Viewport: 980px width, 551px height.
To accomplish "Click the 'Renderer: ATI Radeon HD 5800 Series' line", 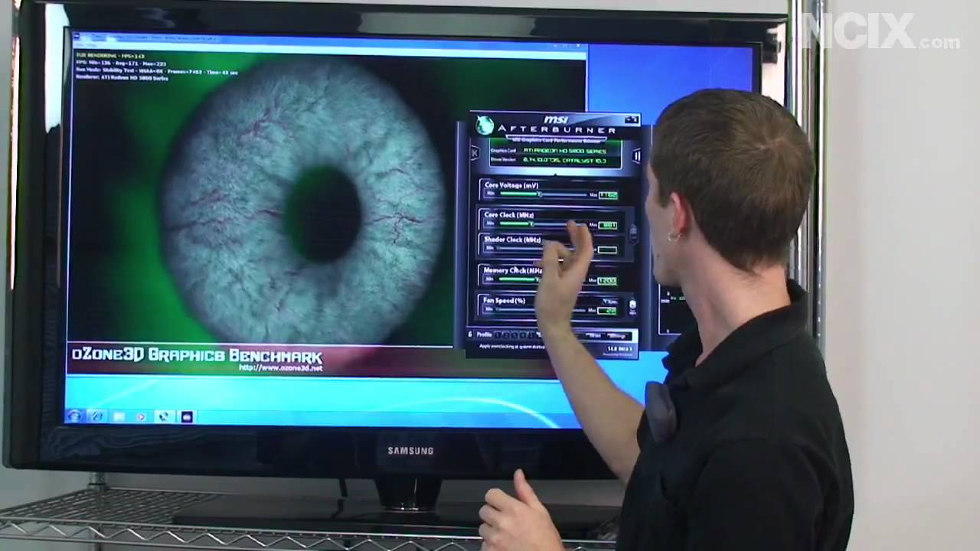I will [x=122, y=78].
